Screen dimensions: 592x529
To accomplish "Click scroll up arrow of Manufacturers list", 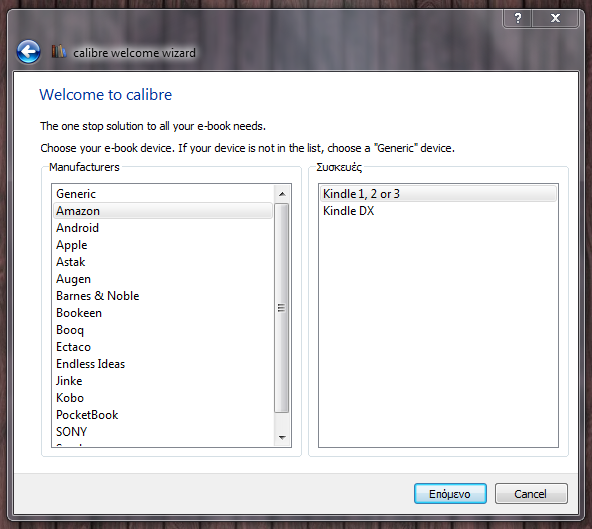I will point(282,194).
